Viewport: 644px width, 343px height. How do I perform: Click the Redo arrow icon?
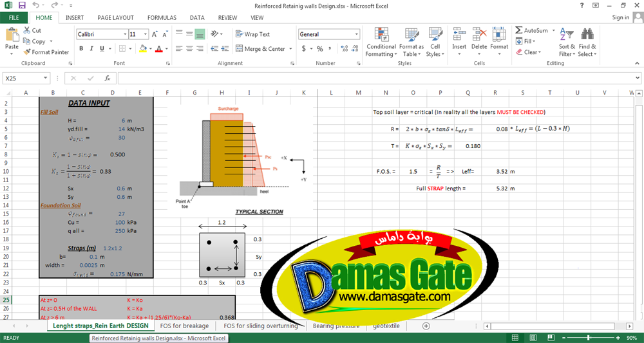54,5
